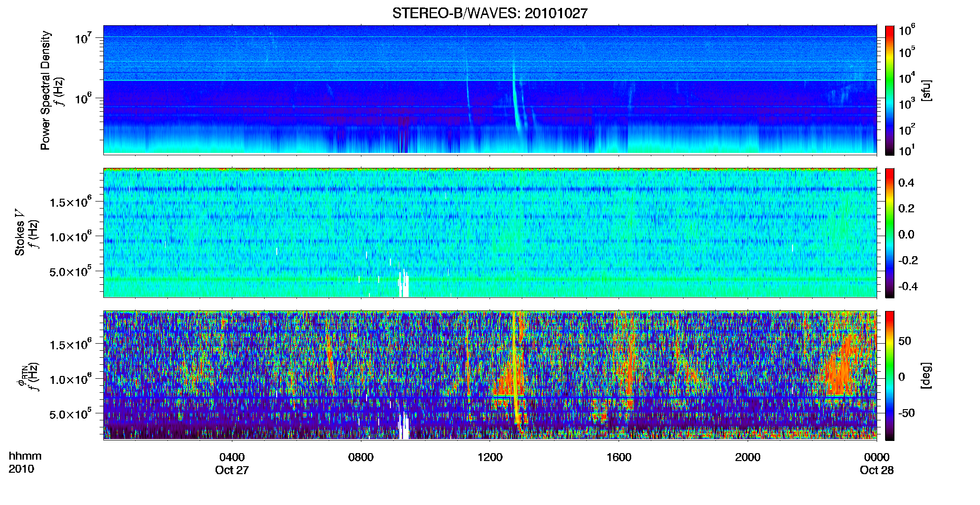Image resolution: width=980 pixels, height=505 pixels.
Task: Select the Stokes V axis label
Action: (20, 233)
